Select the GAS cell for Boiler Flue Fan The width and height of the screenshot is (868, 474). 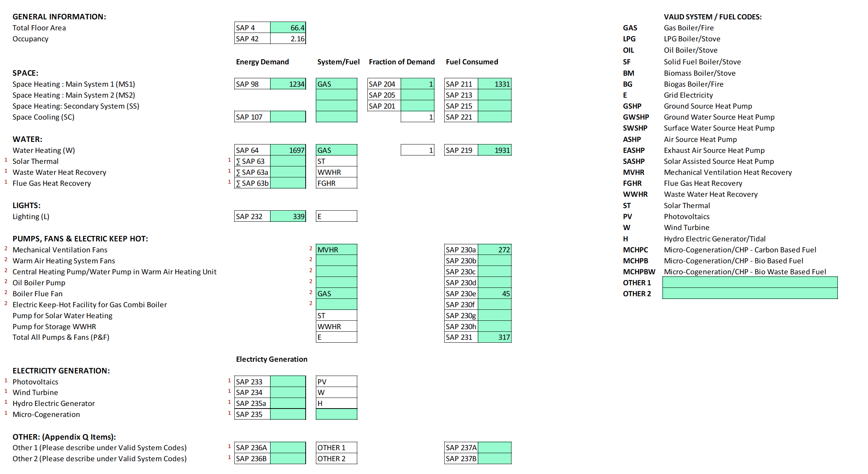336,294
